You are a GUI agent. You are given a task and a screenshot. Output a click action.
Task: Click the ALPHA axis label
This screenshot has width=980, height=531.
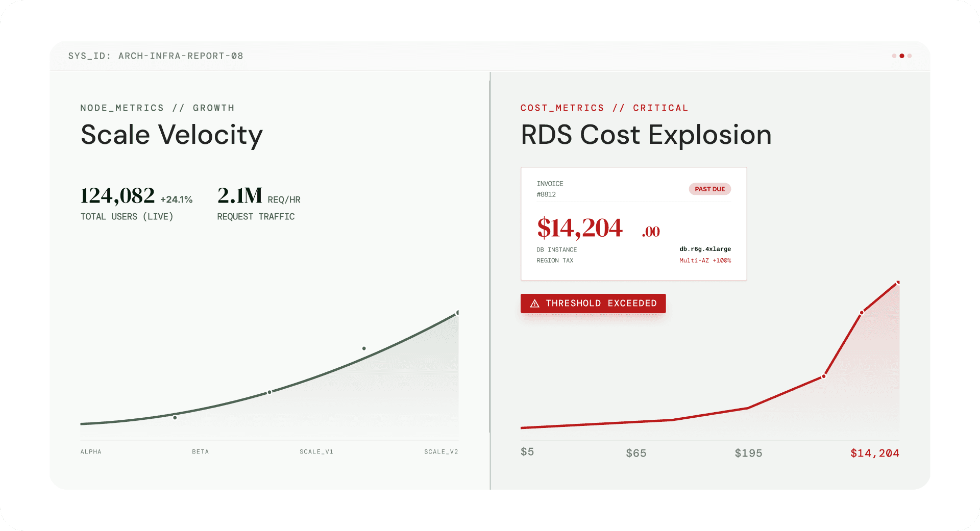coord(91,452)
